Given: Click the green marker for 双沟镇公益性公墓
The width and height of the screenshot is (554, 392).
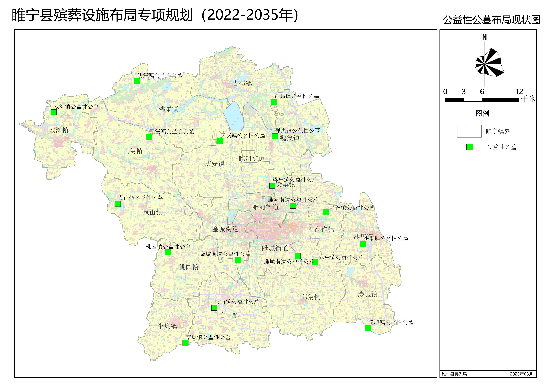Looking at the screenshot, I should [x=53, y=112].
